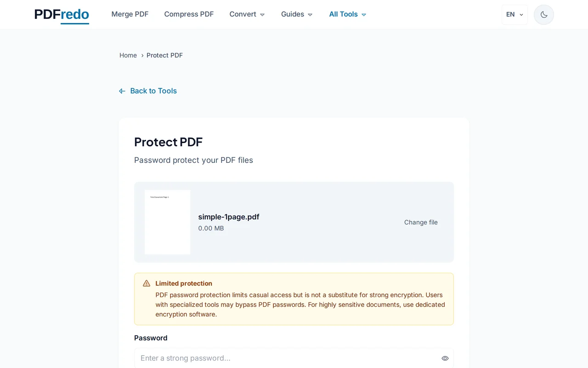Click the chevron arrow beside All Tools
588x368 pixels.
tap(363, 14)
